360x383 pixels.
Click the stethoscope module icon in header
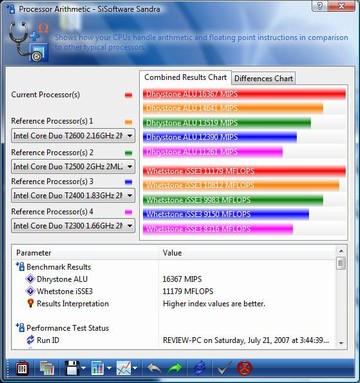click(x=29, y=42)
